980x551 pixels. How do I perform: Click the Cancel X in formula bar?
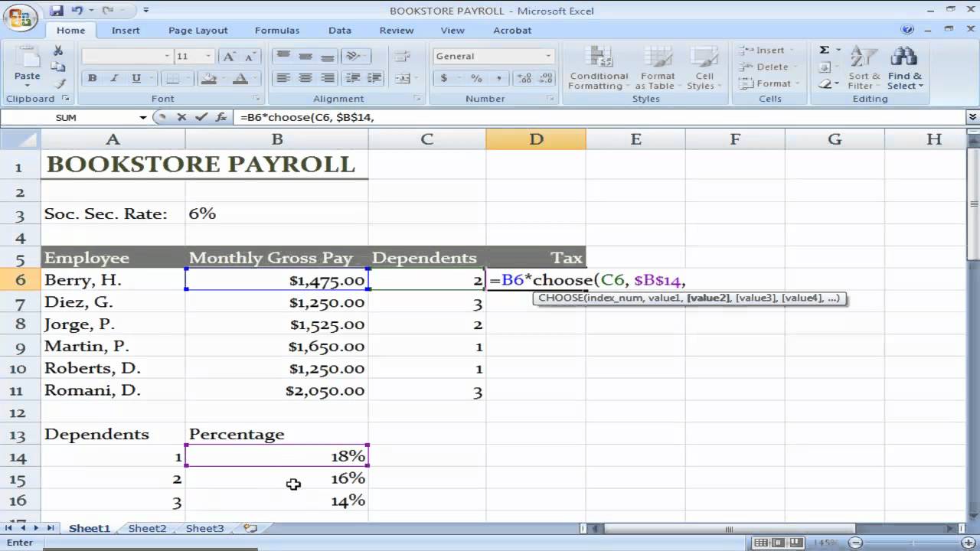pos(181,117)
